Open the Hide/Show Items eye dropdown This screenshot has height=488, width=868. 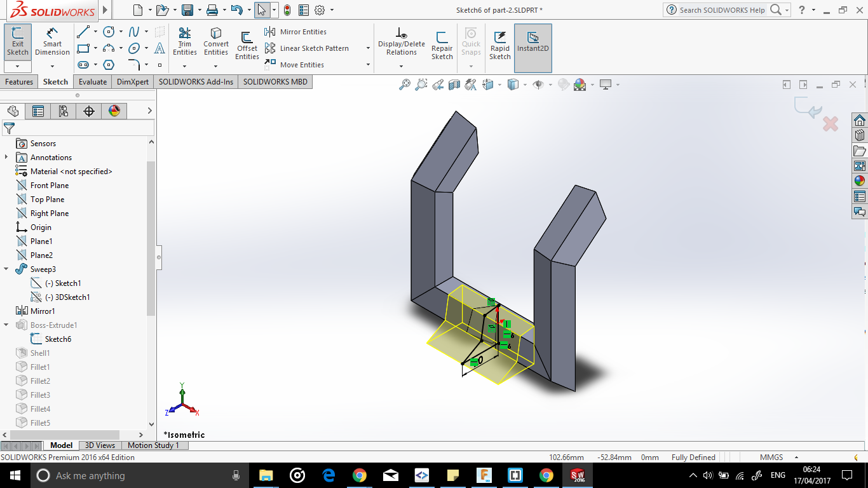550,85
